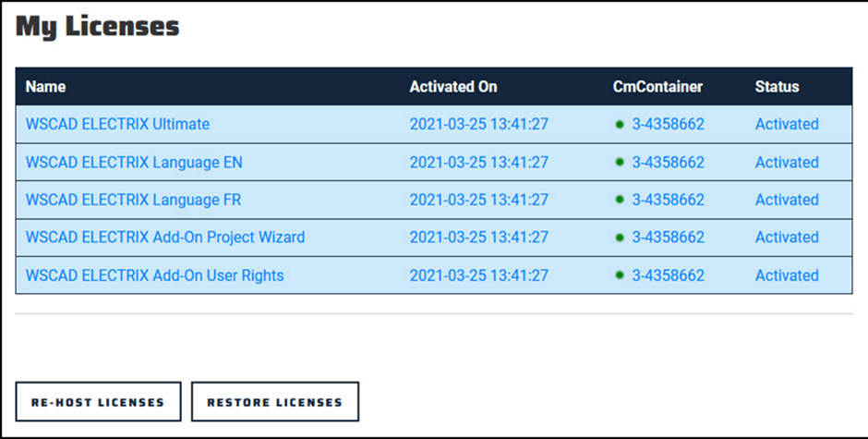The width and height of the screenshot is (868, 439).
Task: Sort by the Activated On column header
Action: 453,87
